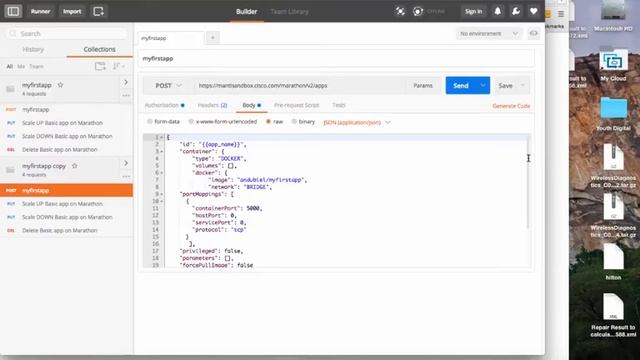Open Macintosh HD desktop icon
The image size is (640, 360).
pos(613,10)
